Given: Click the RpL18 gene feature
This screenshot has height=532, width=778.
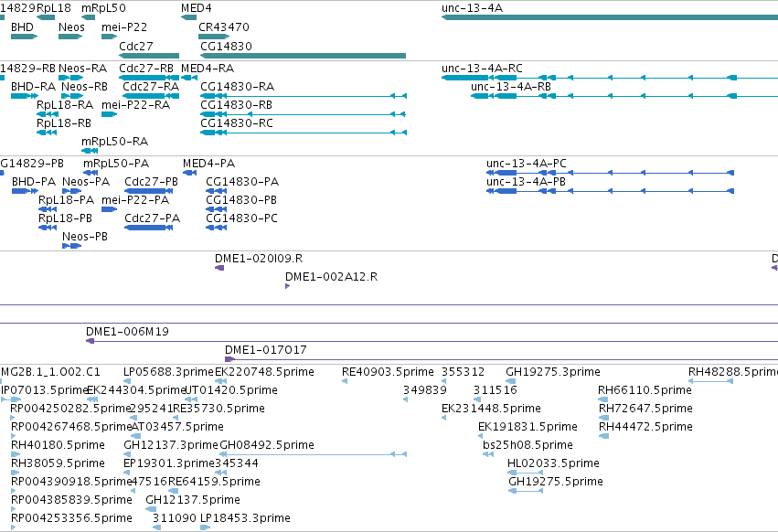Looking at the screenshot, I should click(46, 17).
